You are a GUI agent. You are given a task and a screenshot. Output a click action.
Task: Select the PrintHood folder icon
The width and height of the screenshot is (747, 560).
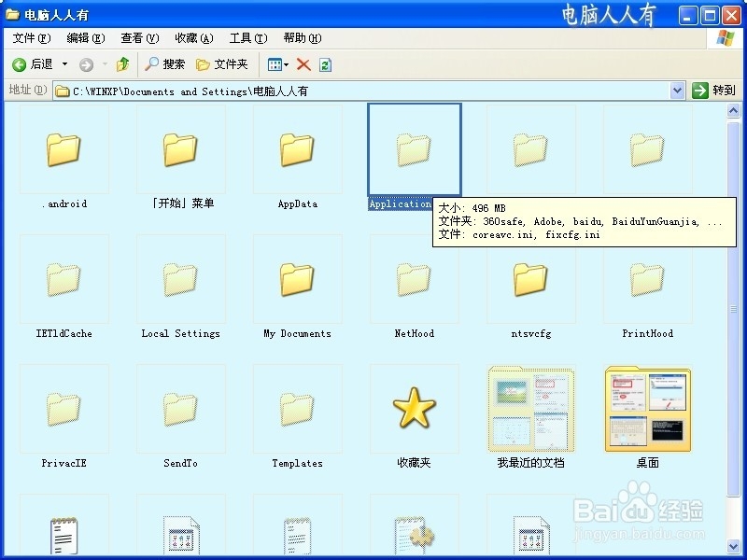coord(647,279)
